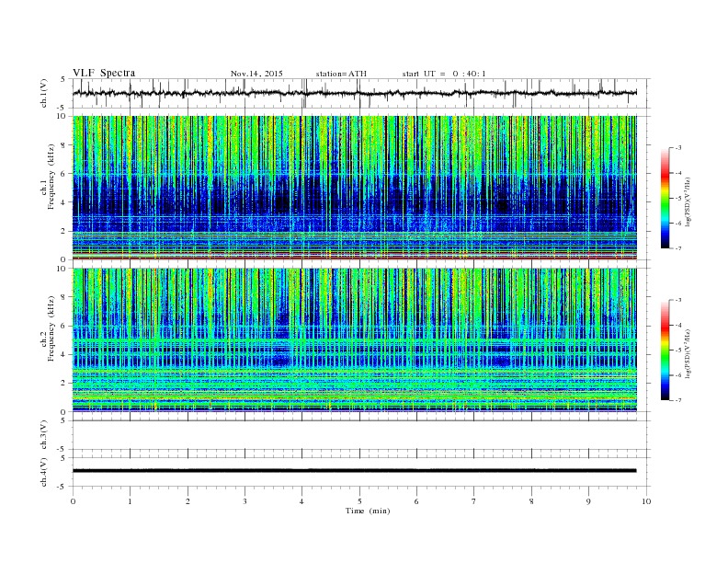Click the ch.2 color bar "log(PSD)(V²/Hz)" label
The width and height of the screenshot is (728, 563).
[x=688, y=353]
